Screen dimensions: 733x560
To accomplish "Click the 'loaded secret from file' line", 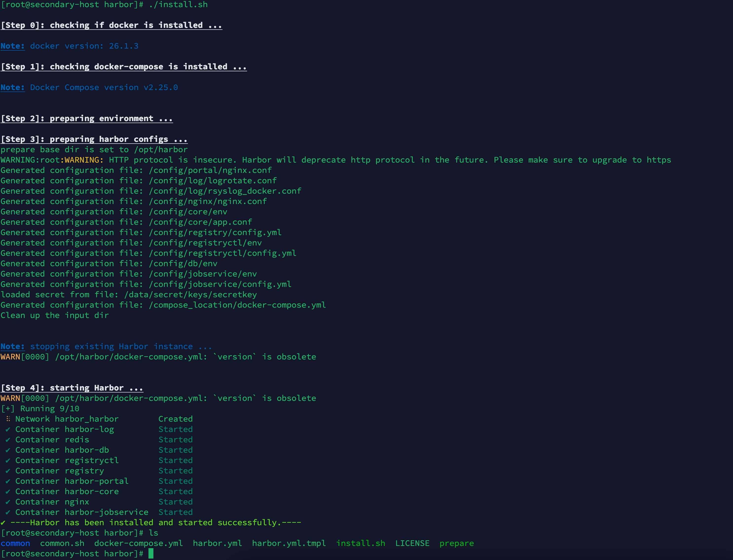I will click(128, 295).
